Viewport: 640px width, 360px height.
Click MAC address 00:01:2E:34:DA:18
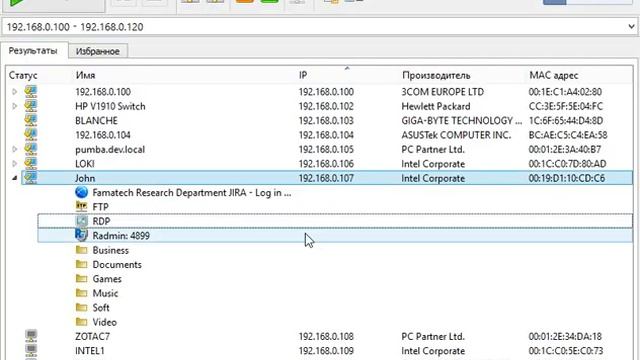tap(565, 337)
